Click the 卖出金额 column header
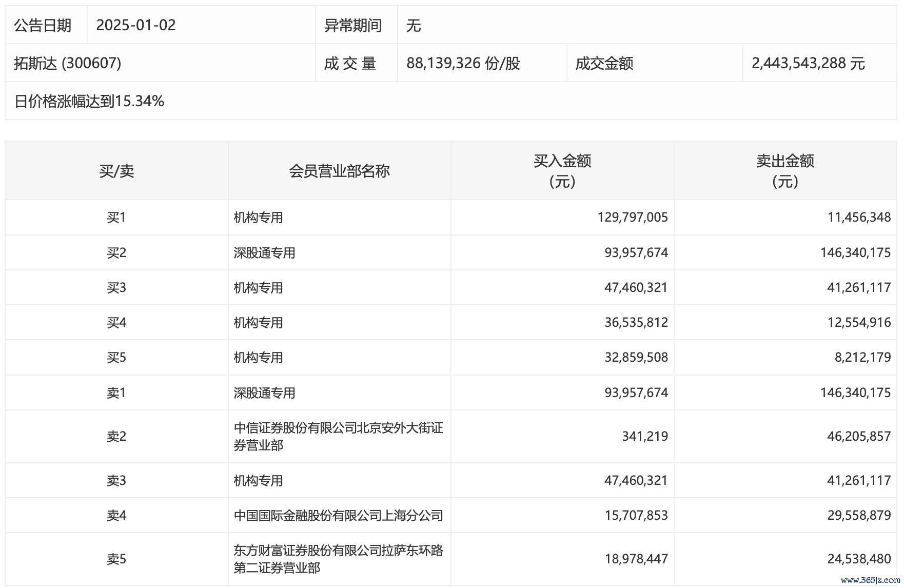The width and height of the screenshot is (904, 588). tap(785, 171)
